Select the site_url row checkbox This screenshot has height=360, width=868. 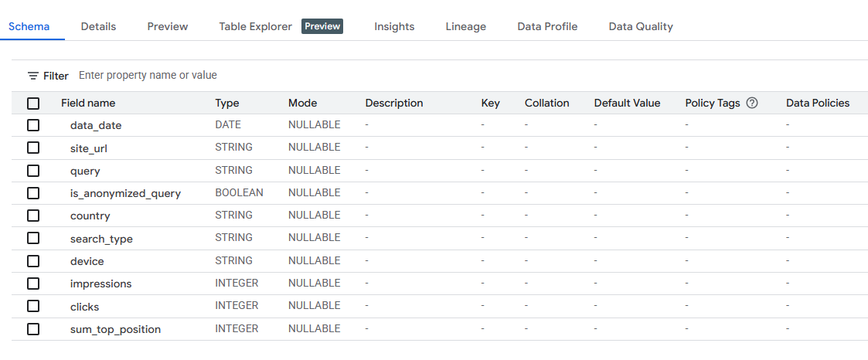point(33,148)
